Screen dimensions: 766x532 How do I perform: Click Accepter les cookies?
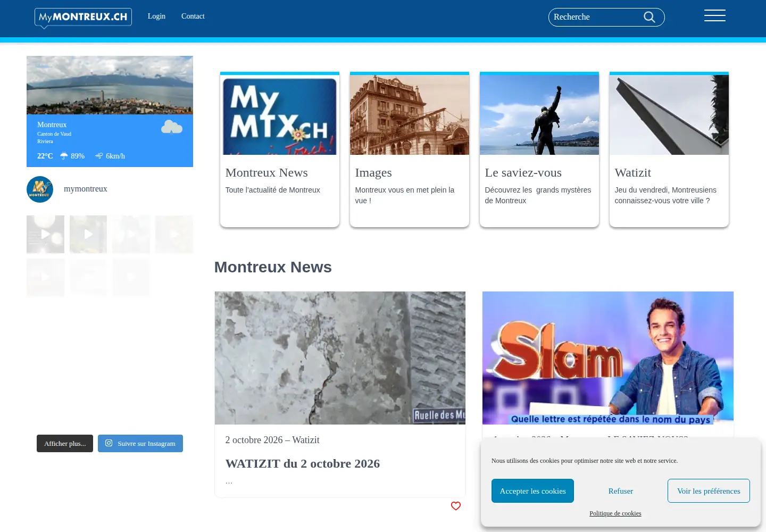[532, 491]
